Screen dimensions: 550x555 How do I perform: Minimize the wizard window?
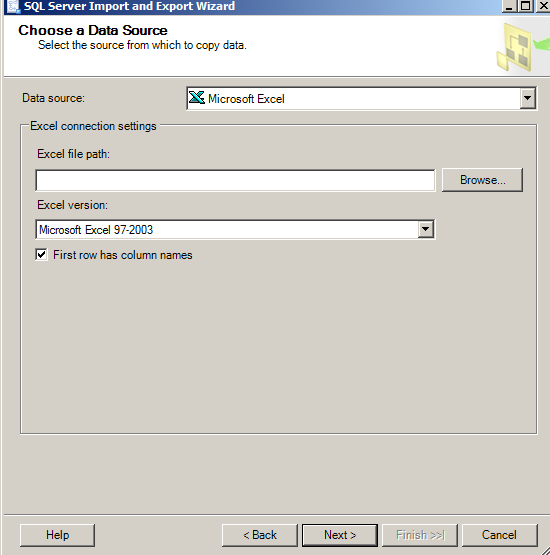pyautogui.click(x=509, y=6)
